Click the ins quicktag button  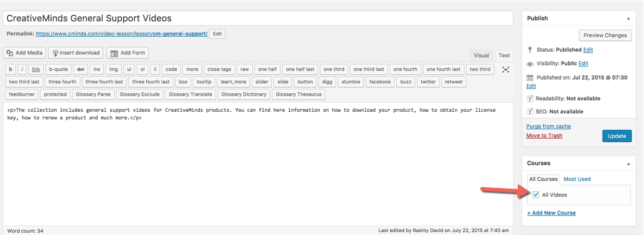pyautogui.click(x=97, y=69)
